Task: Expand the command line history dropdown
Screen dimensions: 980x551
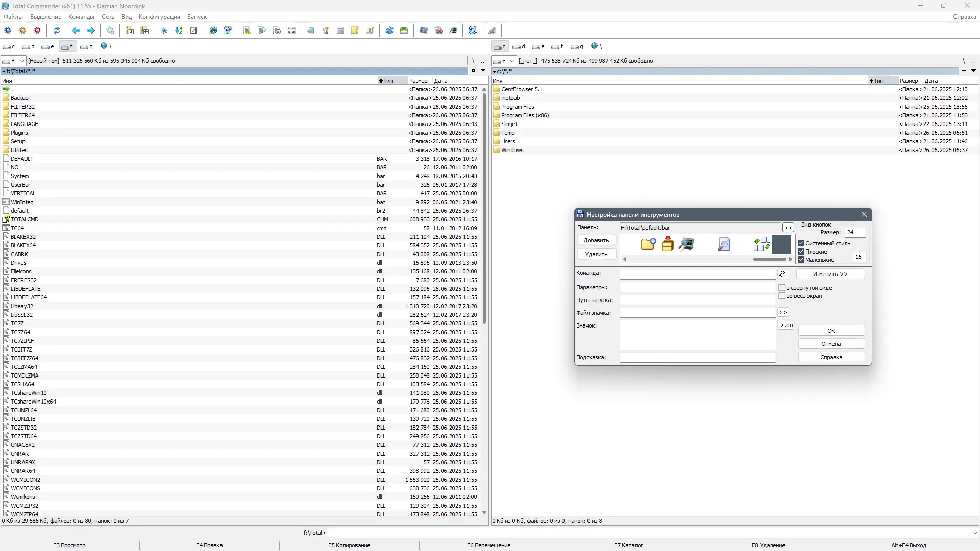Action: (975, 533)
